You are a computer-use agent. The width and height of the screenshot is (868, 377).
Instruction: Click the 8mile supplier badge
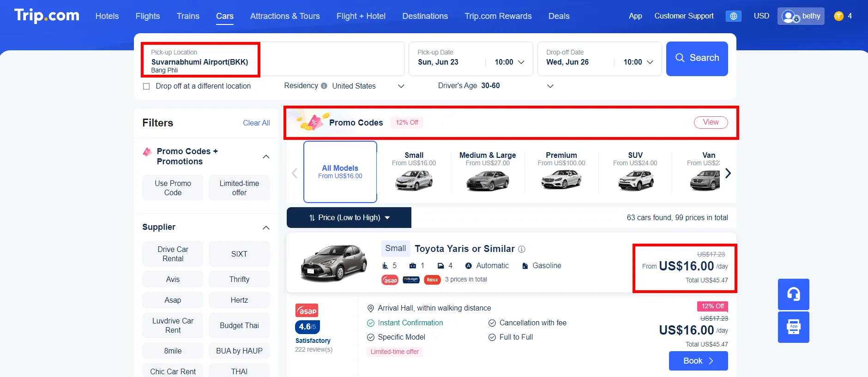[432, 280]
